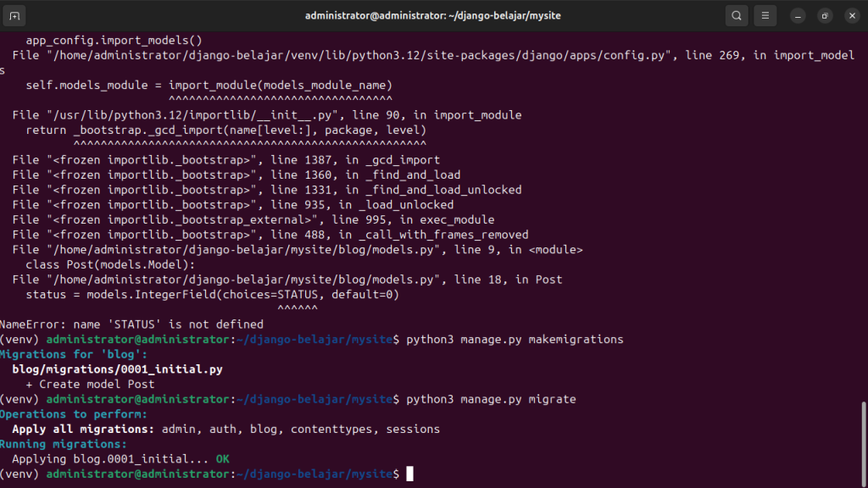Close the terminal window
The image size is (868, 488).
(852, 16)
